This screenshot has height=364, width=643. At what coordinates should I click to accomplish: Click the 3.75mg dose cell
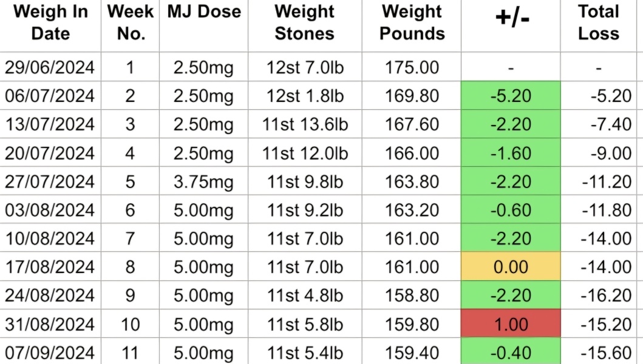click(x=203, y=181)
